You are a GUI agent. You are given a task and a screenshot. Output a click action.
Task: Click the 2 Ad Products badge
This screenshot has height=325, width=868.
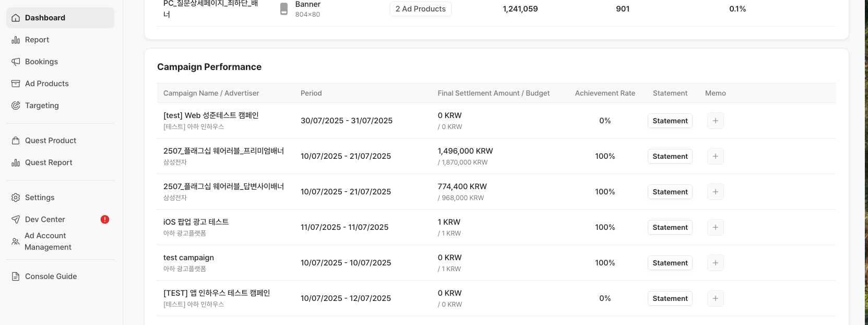pyautogui.click(x=420, y=9)
